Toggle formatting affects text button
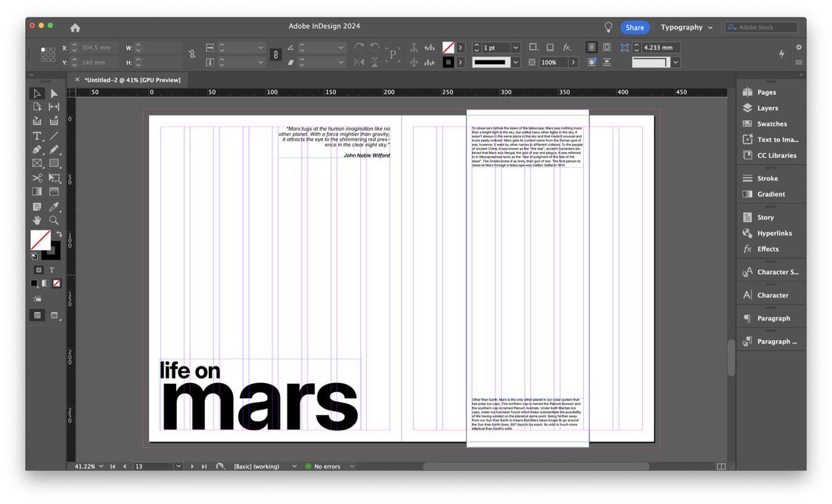The height and width of the screenshot is (504, 832). pyautogui.click(x=51, y=270)
